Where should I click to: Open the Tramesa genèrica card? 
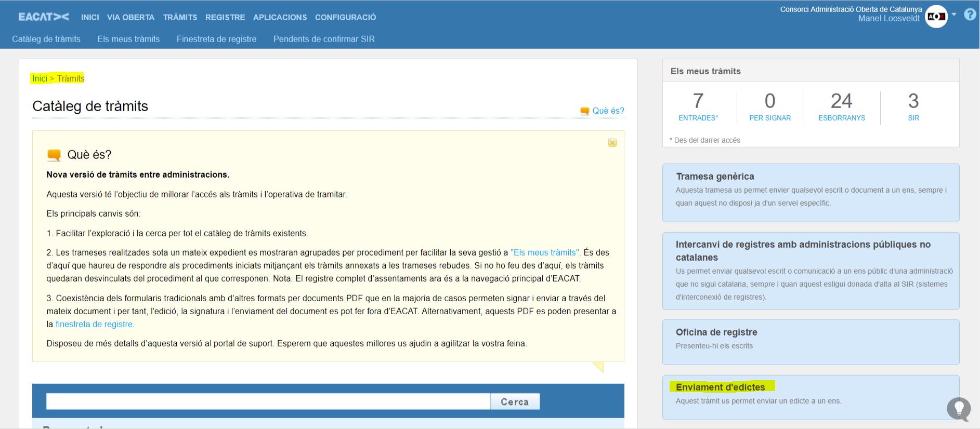tap(810, 192)
